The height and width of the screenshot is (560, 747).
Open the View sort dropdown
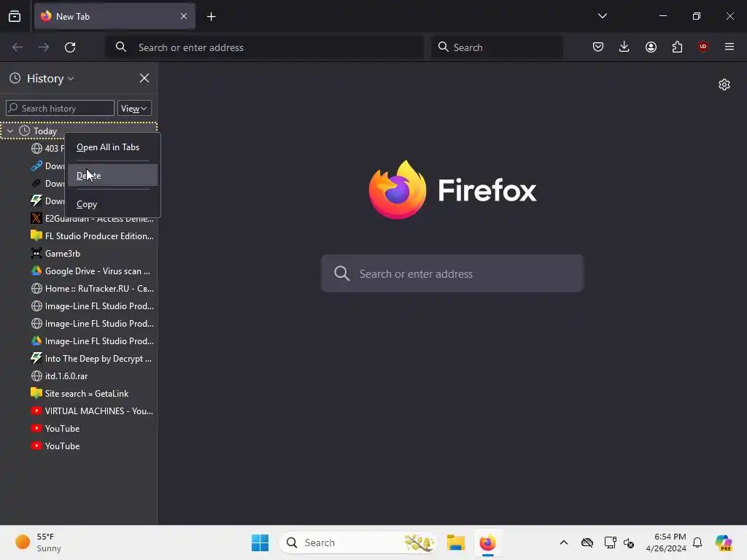[134, 108]
